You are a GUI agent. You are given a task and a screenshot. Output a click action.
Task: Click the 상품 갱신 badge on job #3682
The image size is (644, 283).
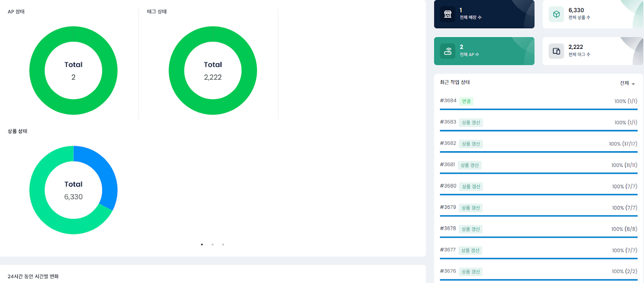[471, 144]
